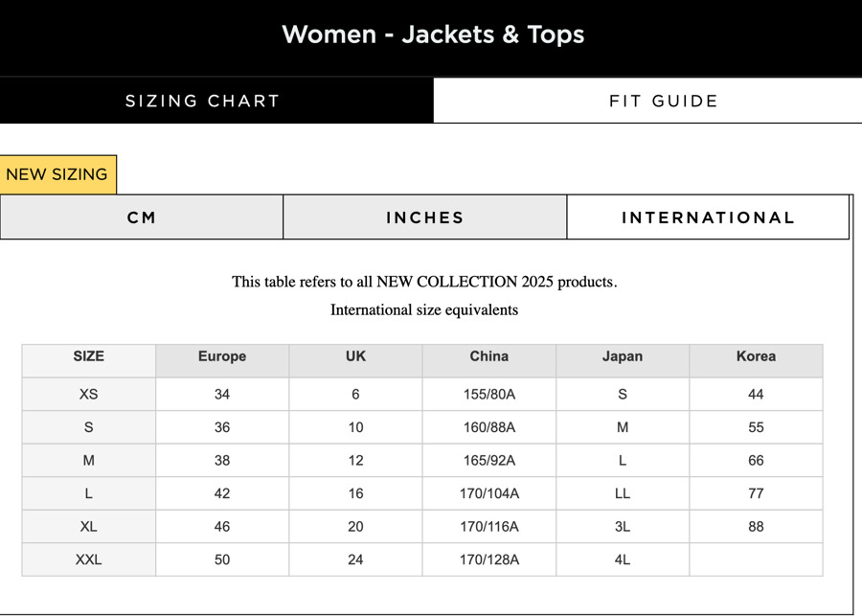Click the Japan 4L size cell
The image size is (862, 616).
623,559
